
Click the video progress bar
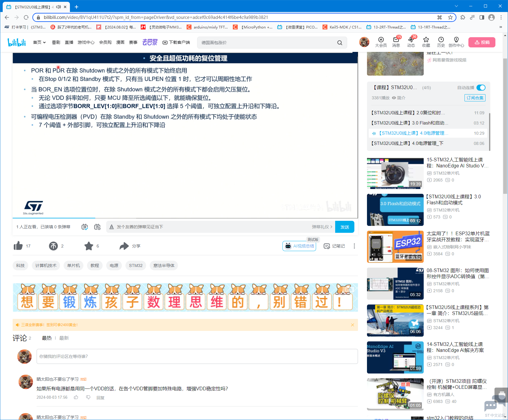coord(185,218)
